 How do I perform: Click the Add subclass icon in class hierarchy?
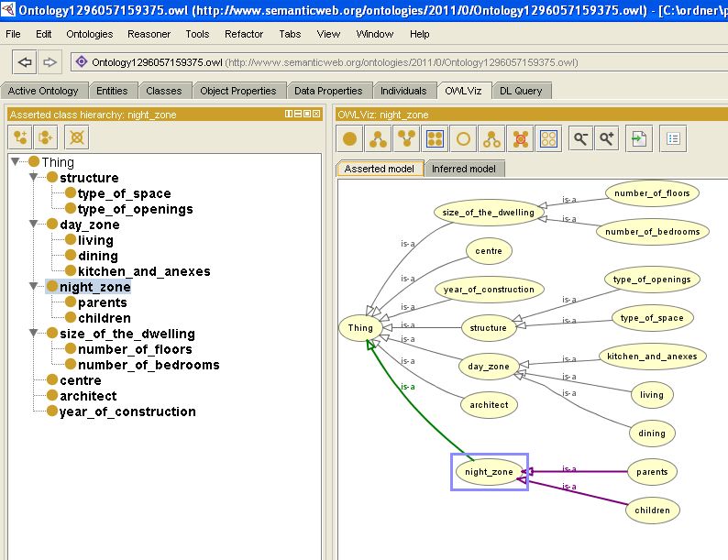[x=19, y=137]
